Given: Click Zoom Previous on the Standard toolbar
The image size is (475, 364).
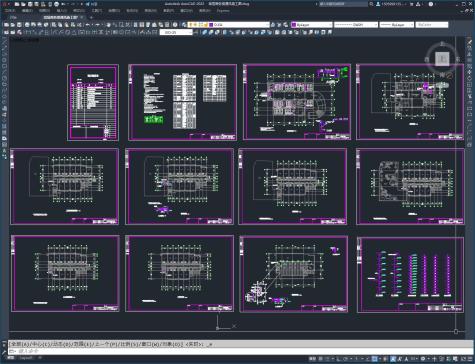Looking at the screenshot, I should (127, 25).
